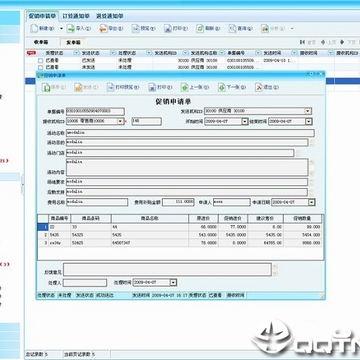Click the 反馈意见 text area
The height and width of the screenshot is (360, 360).
click(x=167, y=270)
